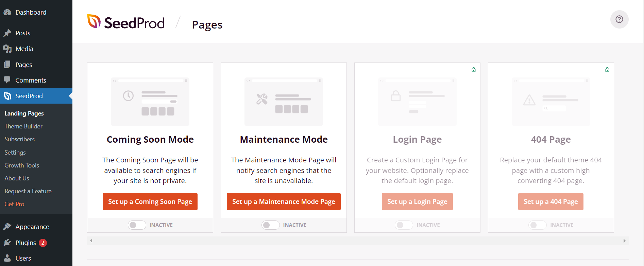Click INACTIVE label under Maintenance Mode
Screen dimensions: 644x266
295,225
